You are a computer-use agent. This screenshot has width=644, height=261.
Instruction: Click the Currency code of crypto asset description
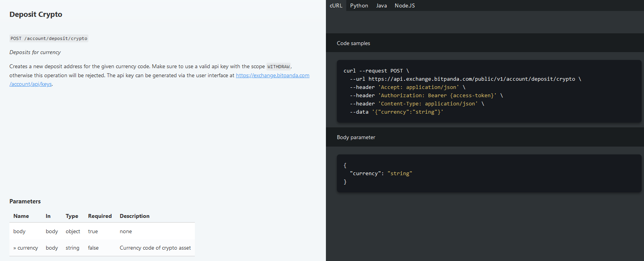click(155, 248)
